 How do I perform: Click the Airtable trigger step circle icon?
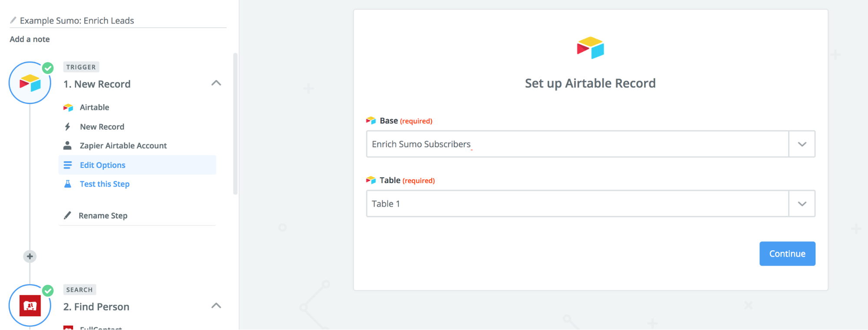coord(30,83)
